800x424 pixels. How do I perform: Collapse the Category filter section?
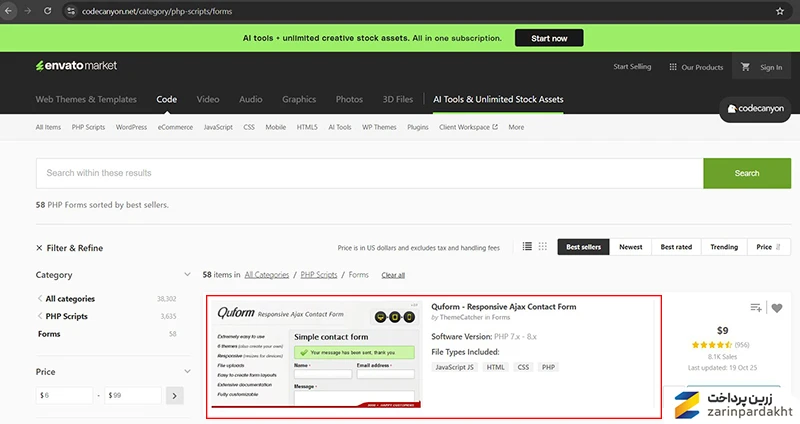187,275
